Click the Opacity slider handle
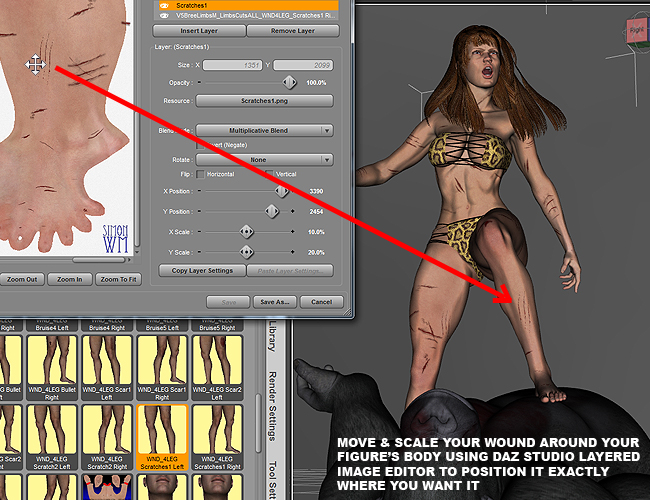The height and width of the screenshot is (500, 650). click(x=289, y=83)
